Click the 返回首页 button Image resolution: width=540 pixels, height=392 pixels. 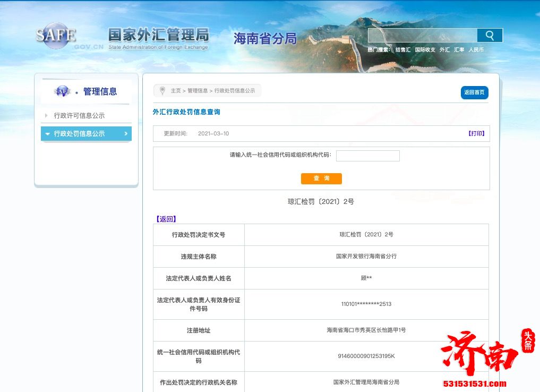474,92
